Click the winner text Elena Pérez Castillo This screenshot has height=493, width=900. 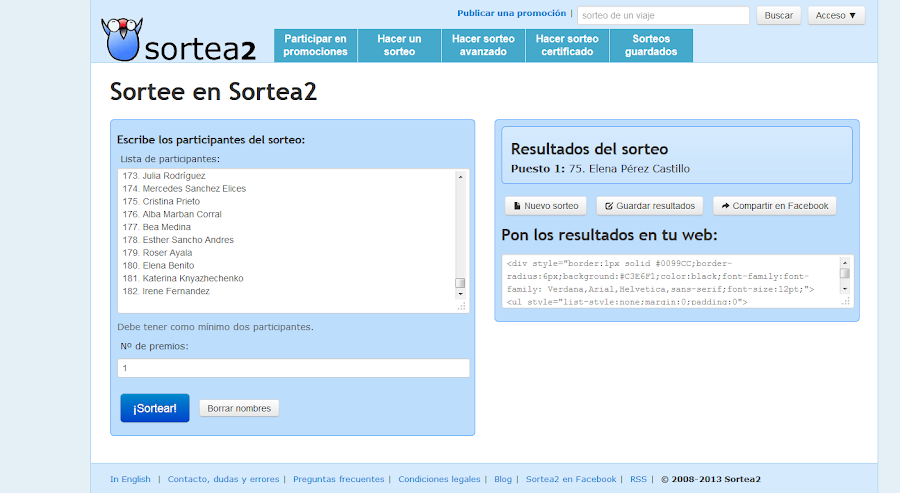(x=639, y=169)
